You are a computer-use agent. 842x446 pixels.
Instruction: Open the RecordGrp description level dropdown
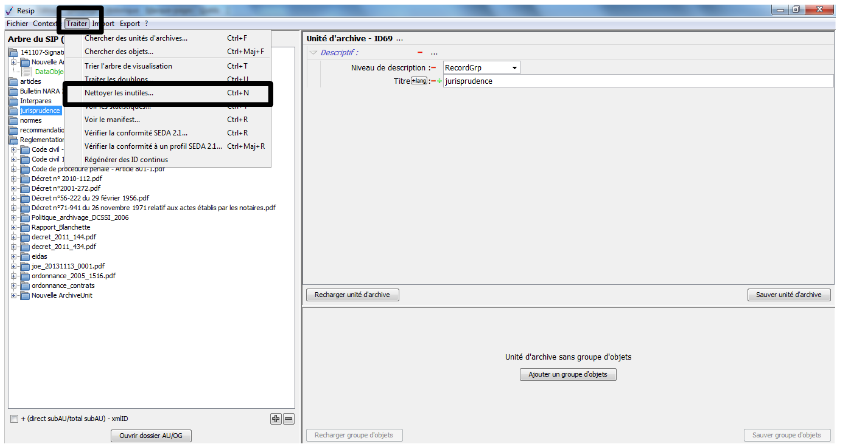click(x=514, y=68)
